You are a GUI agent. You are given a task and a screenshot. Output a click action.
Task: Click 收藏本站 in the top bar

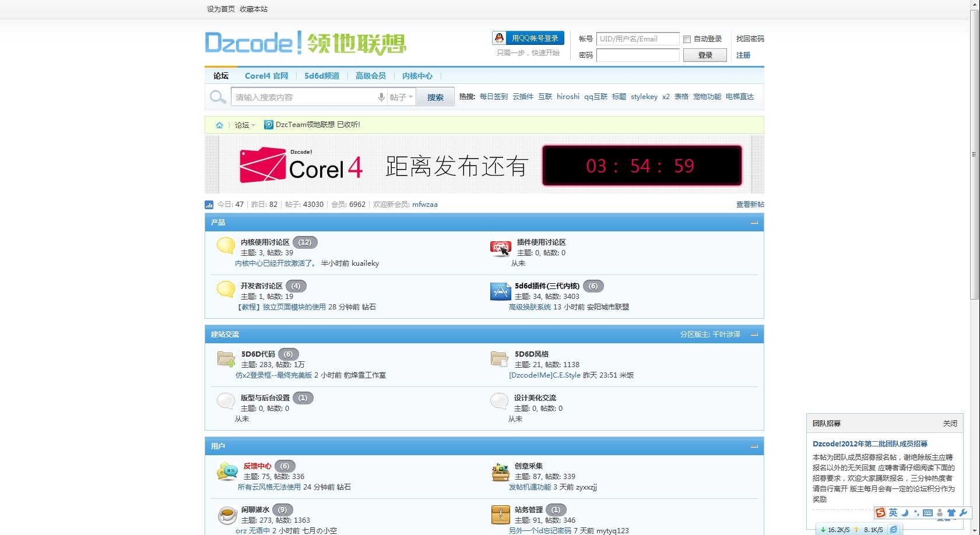(254, 9)
